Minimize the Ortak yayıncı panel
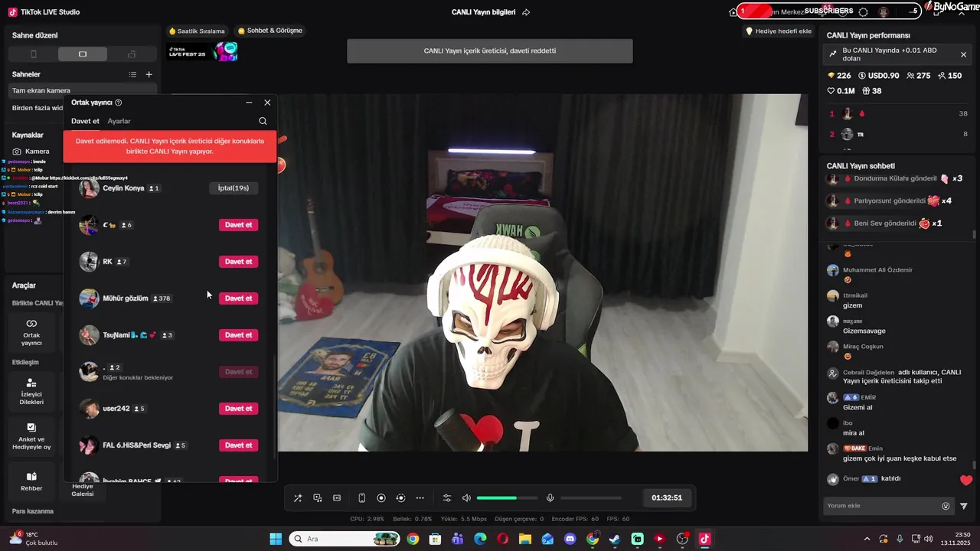 pos(249,103)
